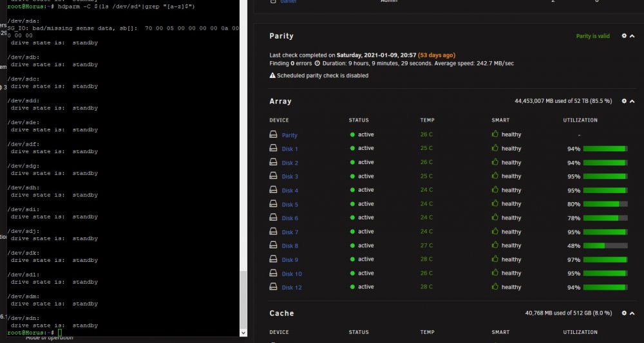Open the Disk 6 link
The height and width of the screenshot is (343, 644).
290,218
